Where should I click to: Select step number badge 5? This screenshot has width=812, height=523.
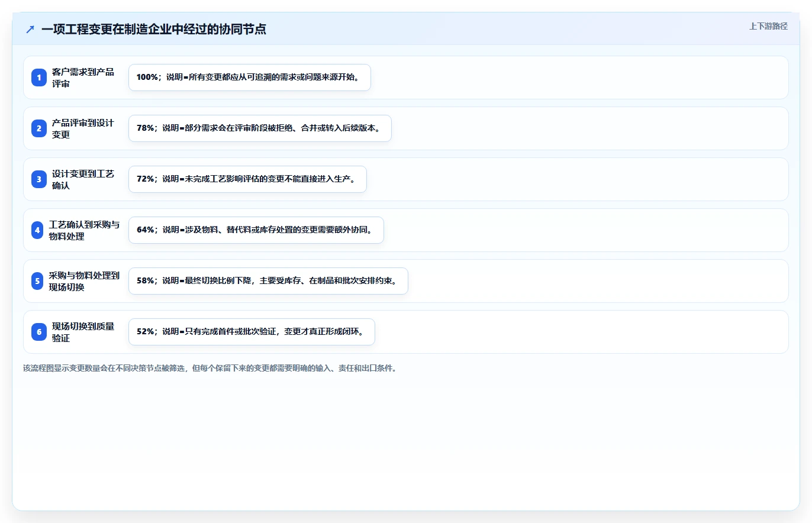tap(37, 281)
